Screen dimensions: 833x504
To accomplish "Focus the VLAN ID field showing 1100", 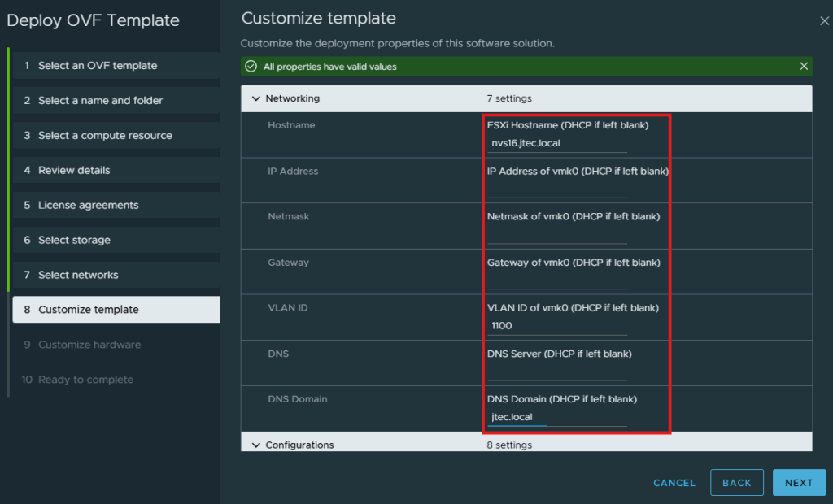I will 557,326.
